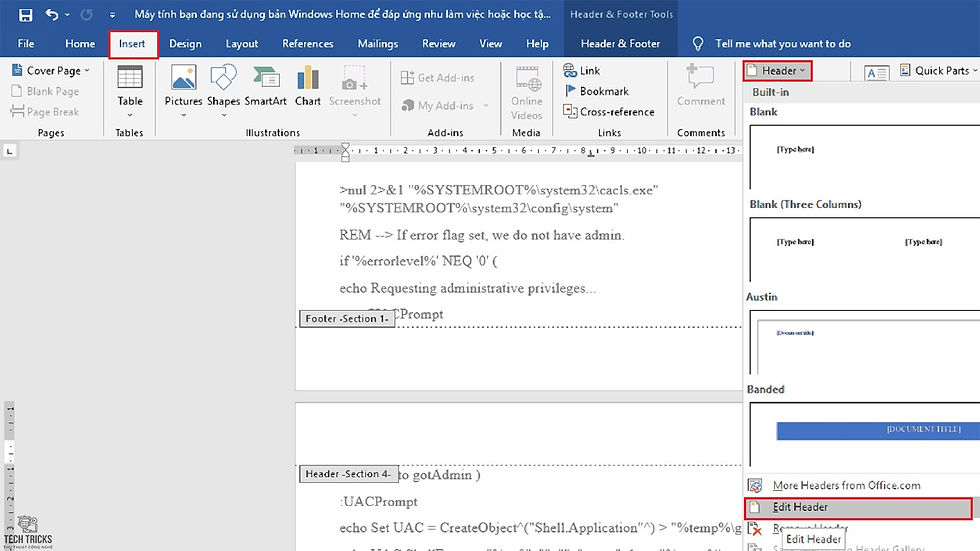Image resolution: width=980 pixels, height=551 pixels.
Task: Switch to the View tab
Action: (x=491, y=44)
